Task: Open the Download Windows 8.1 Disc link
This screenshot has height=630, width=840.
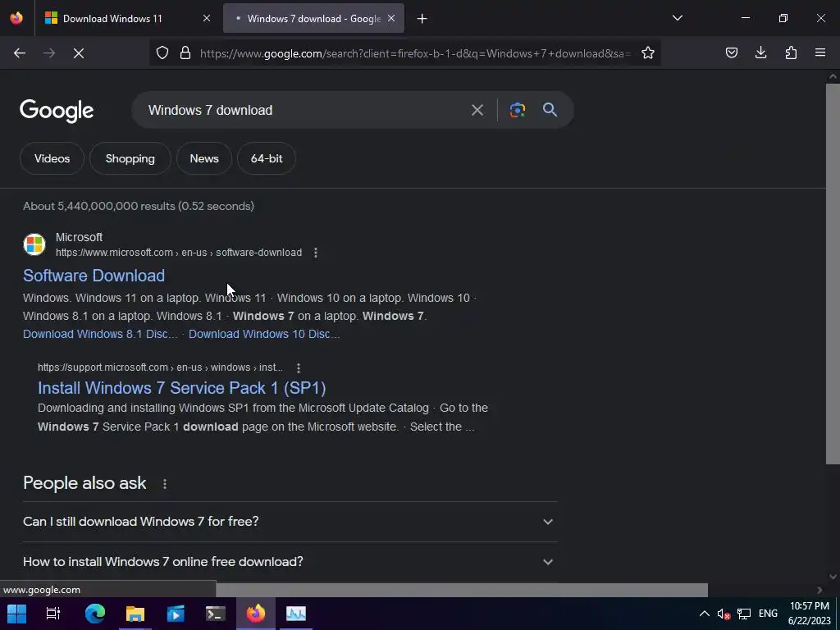Action: click(x=100, y=335)
